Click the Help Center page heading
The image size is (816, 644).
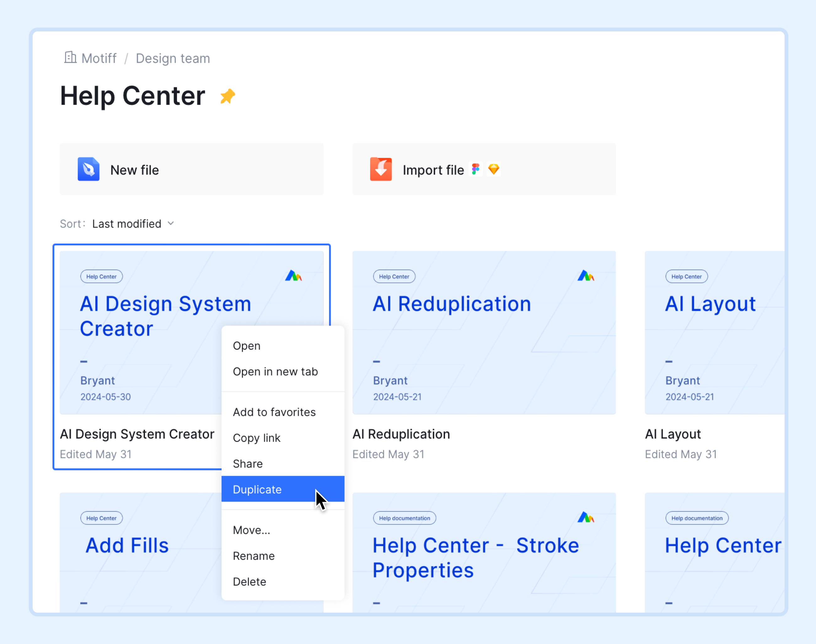[x=133, y=96]
